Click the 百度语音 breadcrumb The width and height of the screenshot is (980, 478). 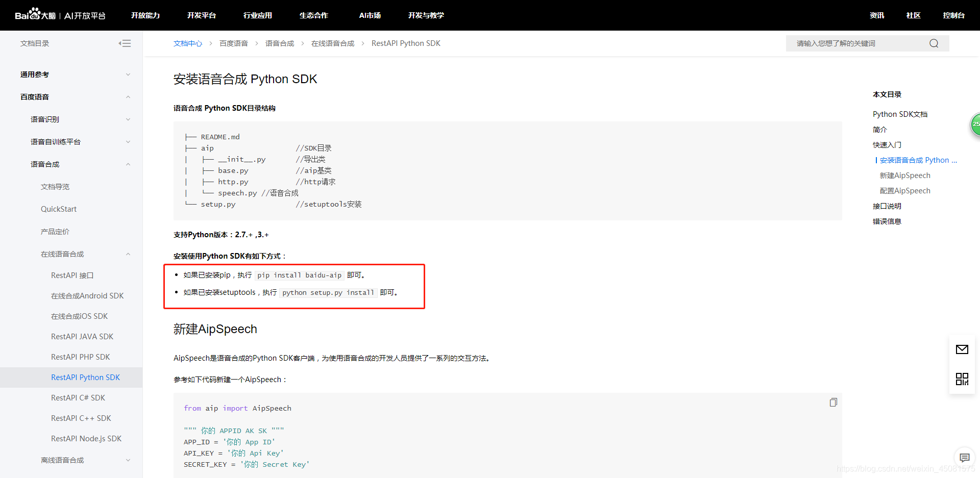point(234,43)
